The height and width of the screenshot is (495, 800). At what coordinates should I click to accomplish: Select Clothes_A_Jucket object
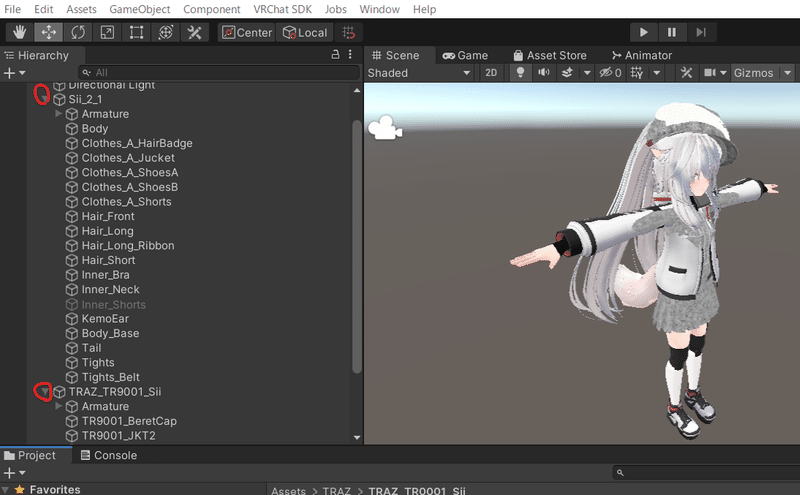[x=128, y=158]
